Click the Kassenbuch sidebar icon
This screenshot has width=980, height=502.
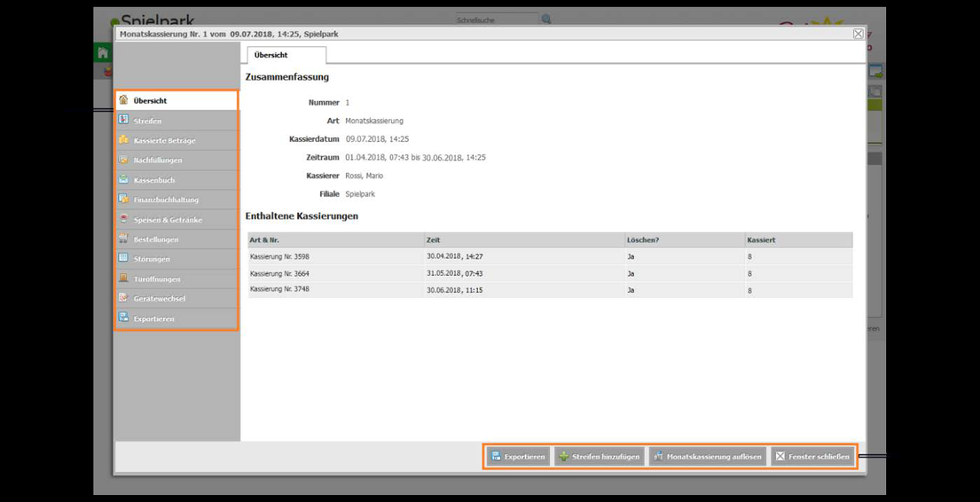[124, 179]
